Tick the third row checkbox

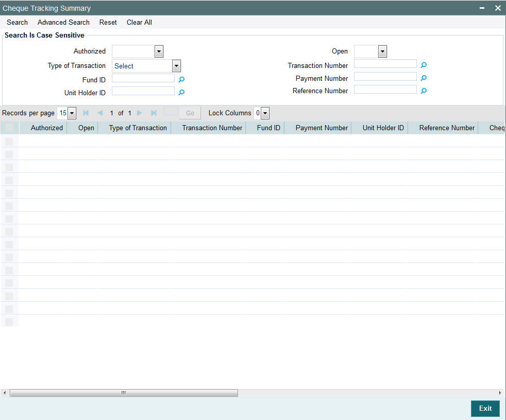pos(9,167)
